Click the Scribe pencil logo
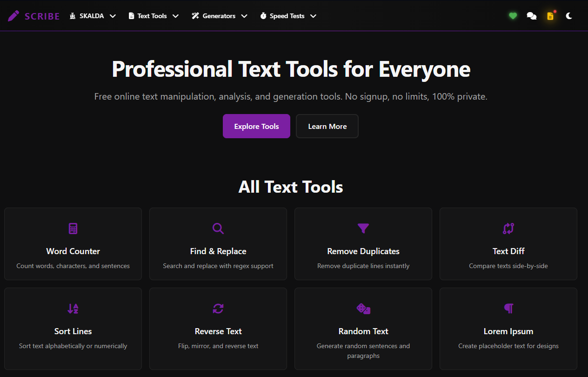 click(14, 15)
